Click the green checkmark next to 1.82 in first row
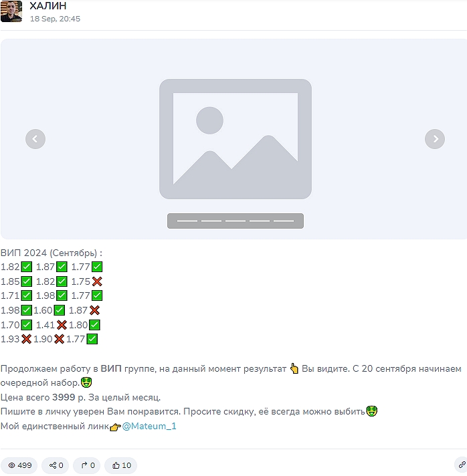This screenshot has height=476, width=467. [x=27, y=267]
